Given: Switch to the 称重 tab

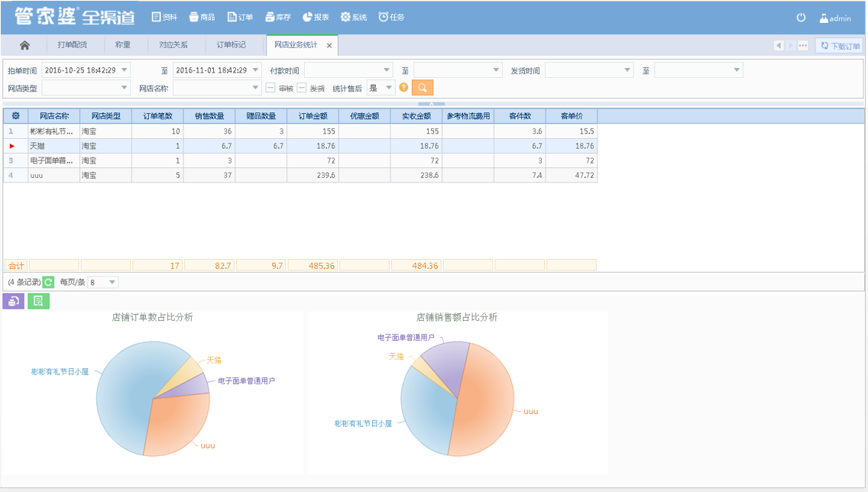Looking at the screenshot, I should pos(123,45).
